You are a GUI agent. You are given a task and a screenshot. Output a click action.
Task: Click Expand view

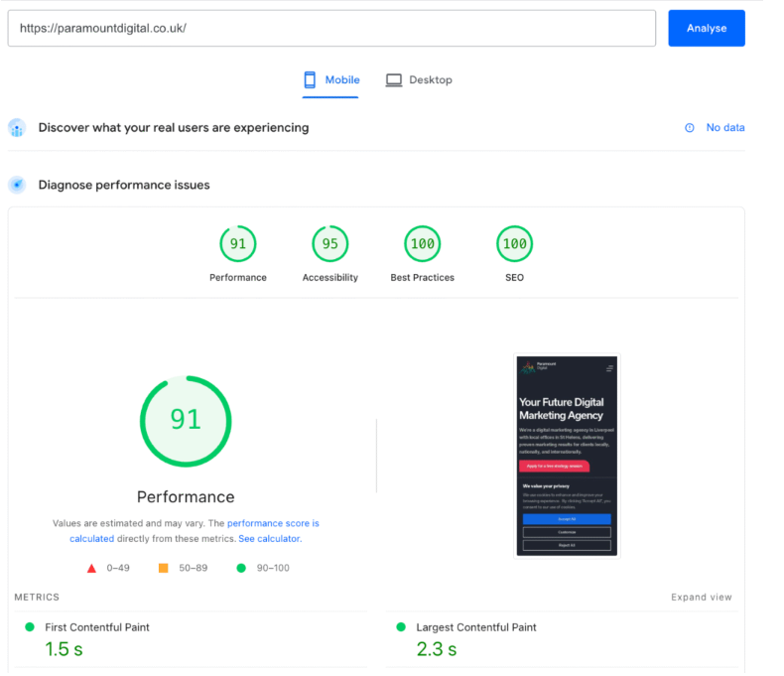pyautogui.click(x=701, y=597)
